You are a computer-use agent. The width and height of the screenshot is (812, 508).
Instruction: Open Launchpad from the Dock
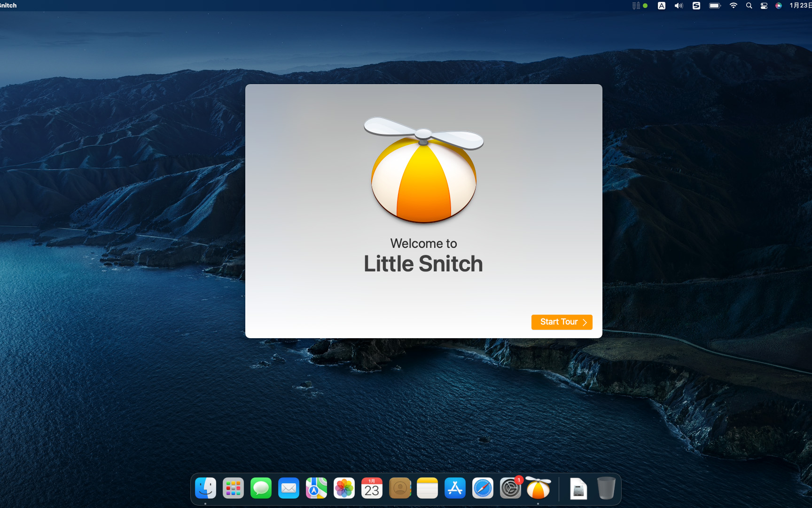(233, 488)
